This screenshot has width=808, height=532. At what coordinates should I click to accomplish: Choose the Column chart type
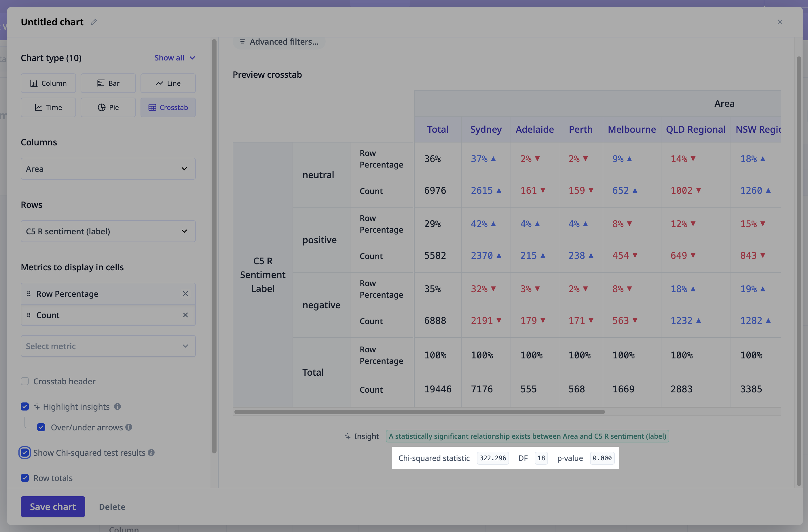[48, 83]
